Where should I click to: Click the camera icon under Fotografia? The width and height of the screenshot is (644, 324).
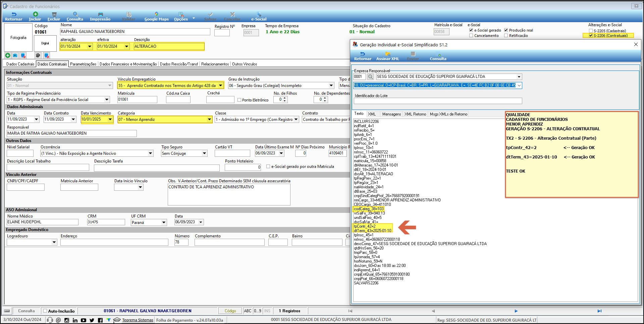point(15,55)
